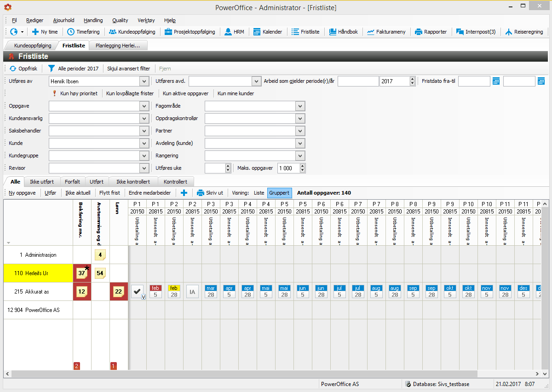
Task: Click the Flytt frist button
Action: 109,193
